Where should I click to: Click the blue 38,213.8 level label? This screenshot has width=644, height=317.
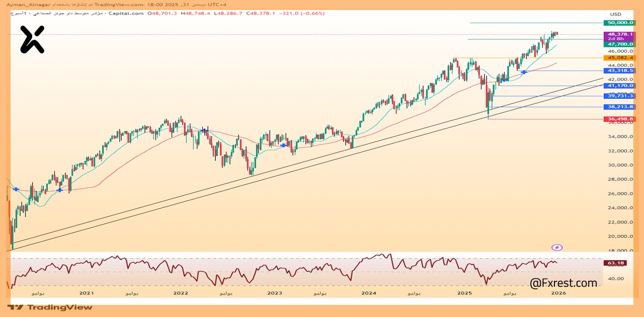620,107
